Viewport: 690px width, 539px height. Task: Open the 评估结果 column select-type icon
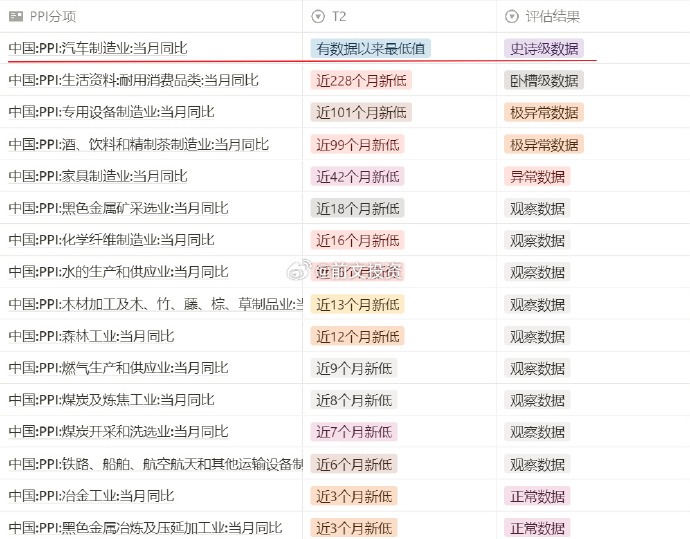click(511, 17)
